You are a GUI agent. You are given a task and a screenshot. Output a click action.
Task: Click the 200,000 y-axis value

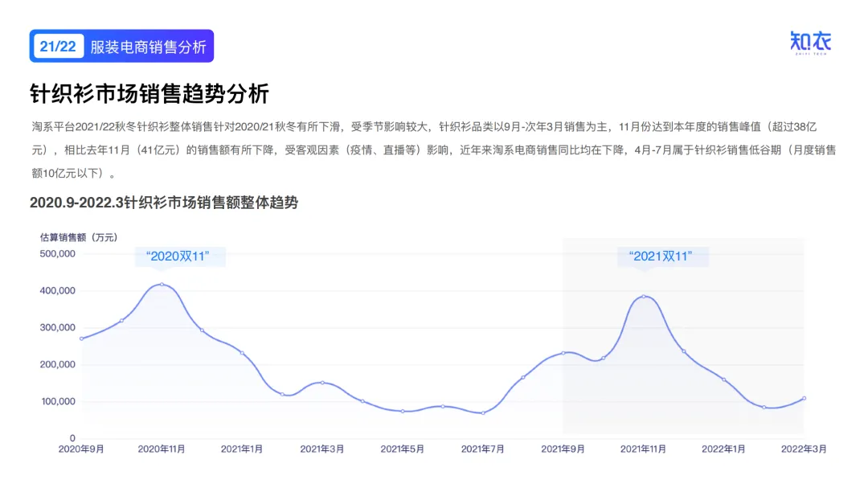58,364
